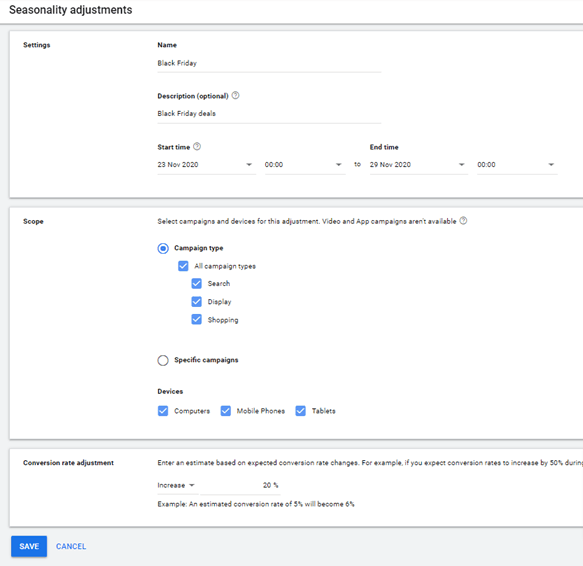Focus the Name field containing Black Friday
Screen dimensions: 583x566
tap(269, 64)
